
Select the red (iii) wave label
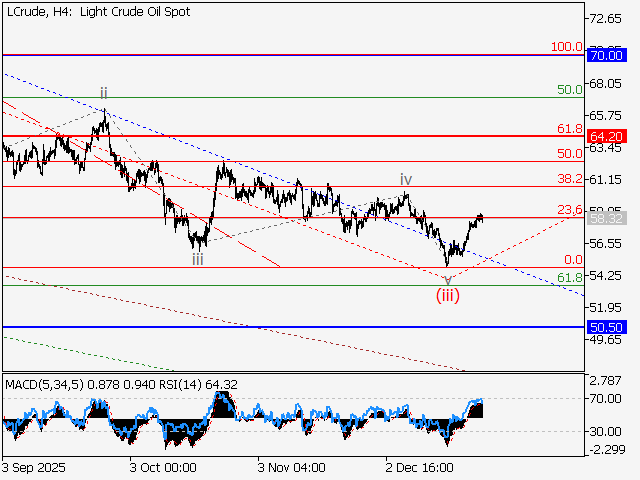447,295
